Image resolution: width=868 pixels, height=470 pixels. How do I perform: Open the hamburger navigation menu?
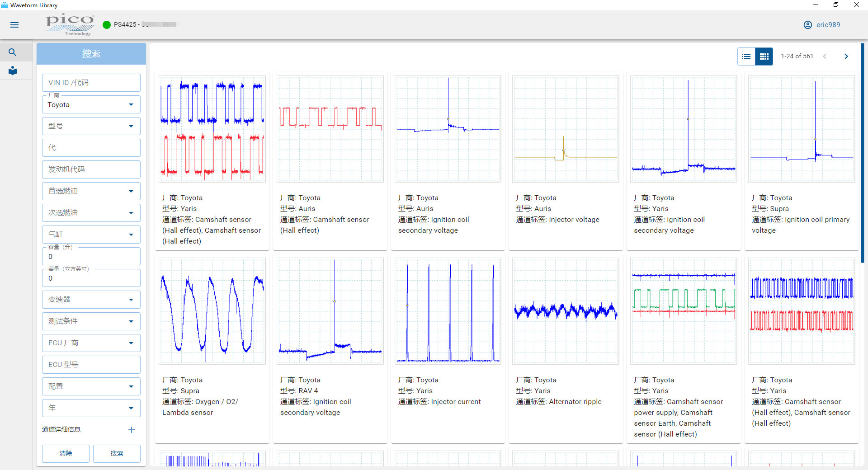coord(14,25)
